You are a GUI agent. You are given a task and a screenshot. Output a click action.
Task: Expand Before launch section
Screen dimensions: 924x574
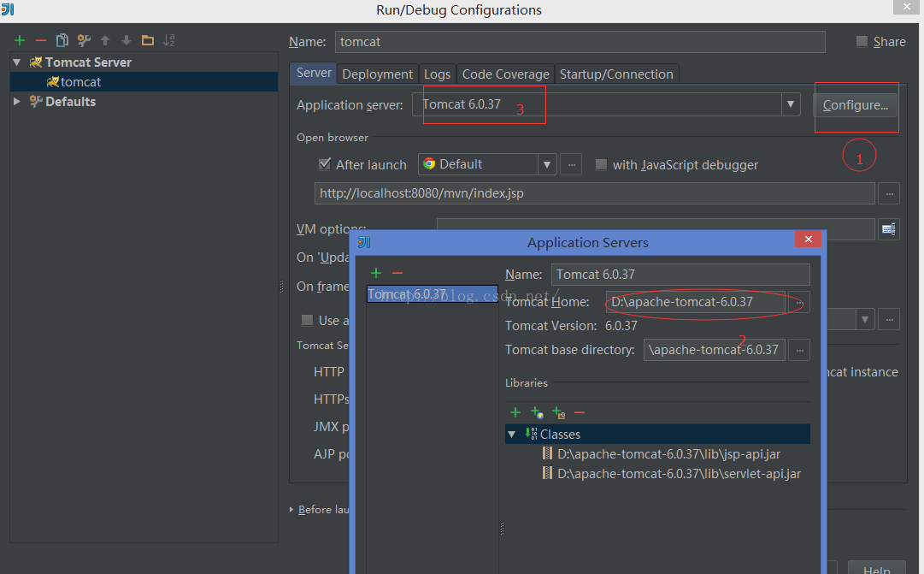point(291,509)
